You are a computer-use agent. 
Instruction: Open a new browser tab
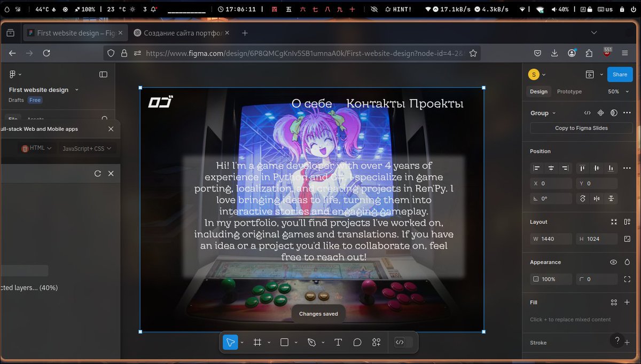pos(245,33)
